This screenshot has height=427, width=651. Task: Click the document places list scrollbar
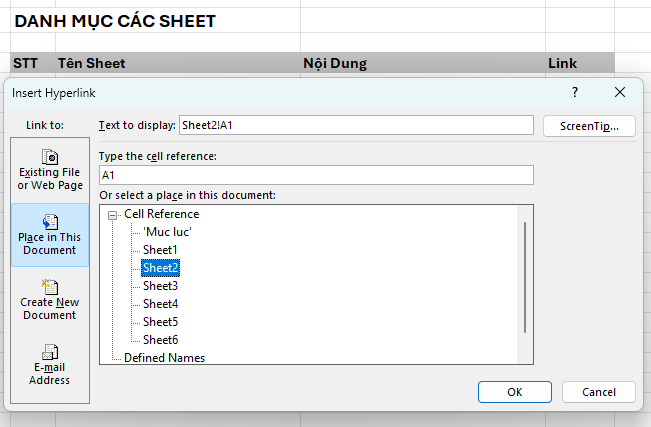click(525, 278)
